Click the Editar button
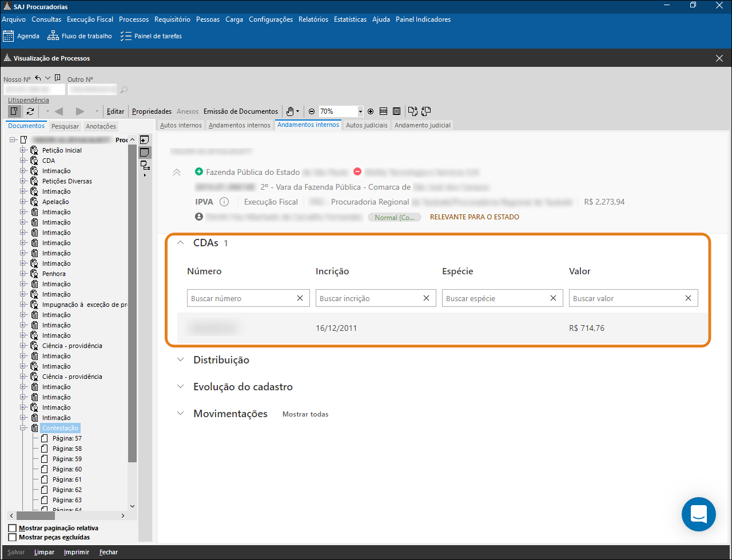 tap(116, 111)
